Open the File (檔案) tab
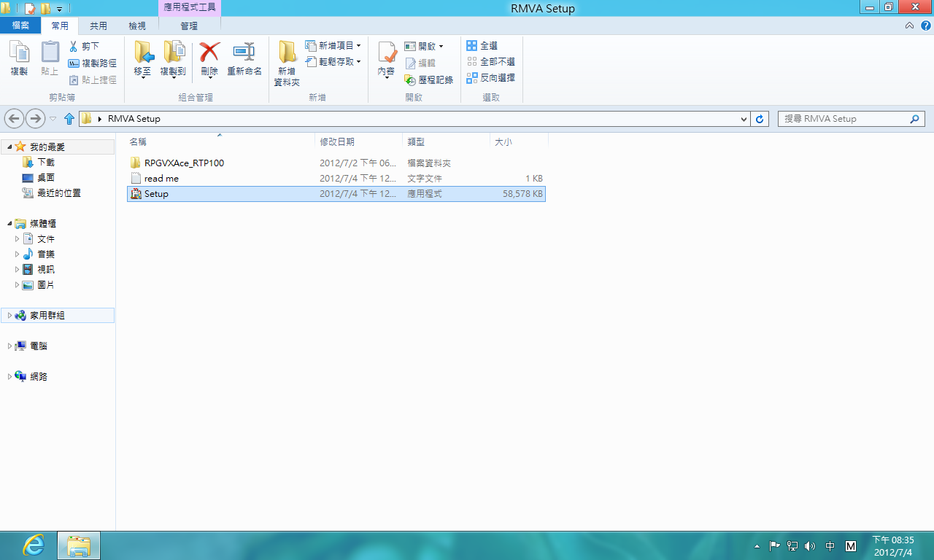The width and height of the screenshot is (934, 560). (20, 26)
